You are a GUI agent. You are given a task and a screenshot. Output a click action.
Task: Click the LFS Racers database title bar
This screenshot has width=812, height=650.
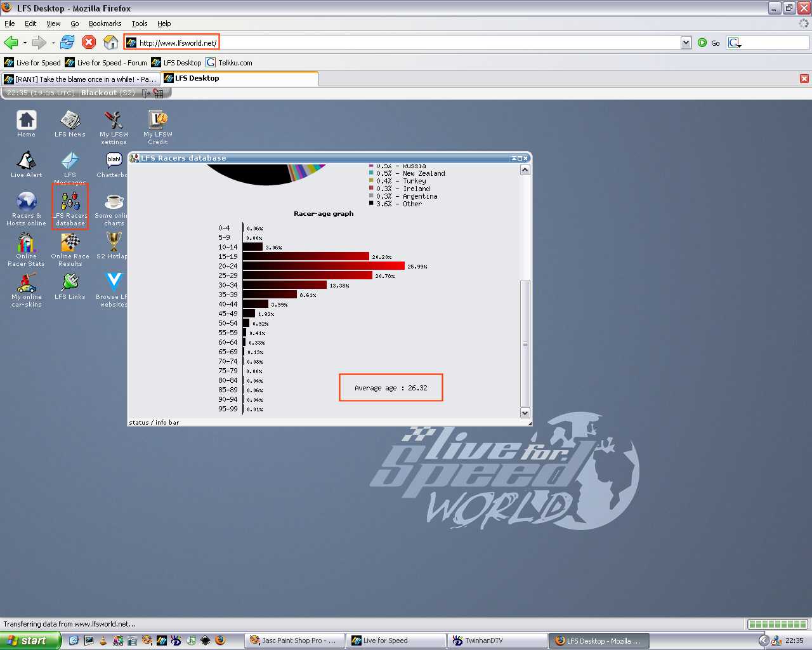click(x=329, y=158)
